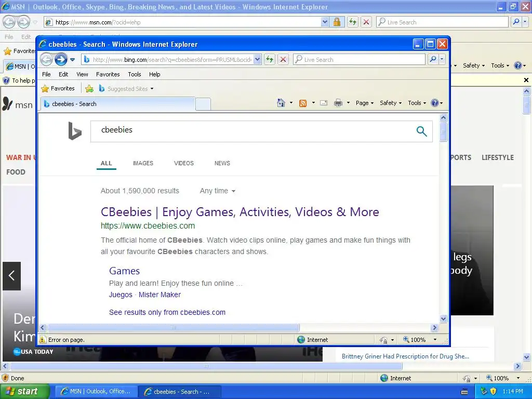The height and width of the screenshot is (399, 532).
Task: Select the ALL results tab
Action: click(106, 163)
